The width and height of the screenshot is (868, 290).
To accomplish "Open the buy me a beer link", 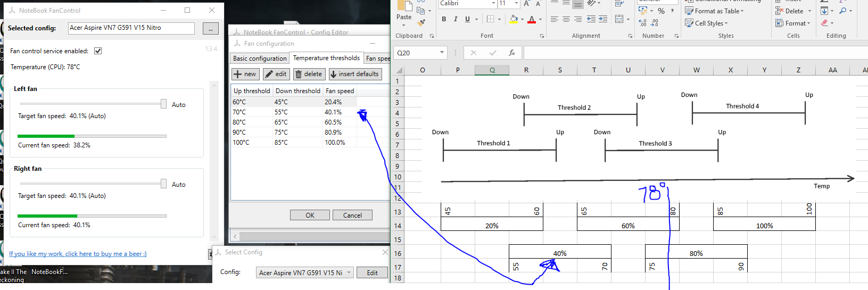I will coord(78,254).
